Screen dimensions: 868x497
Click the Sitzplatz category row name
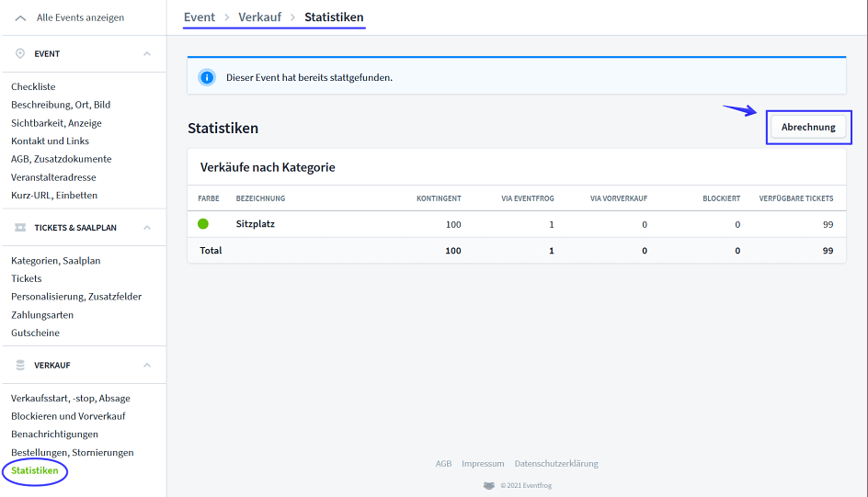pos(256,224)
